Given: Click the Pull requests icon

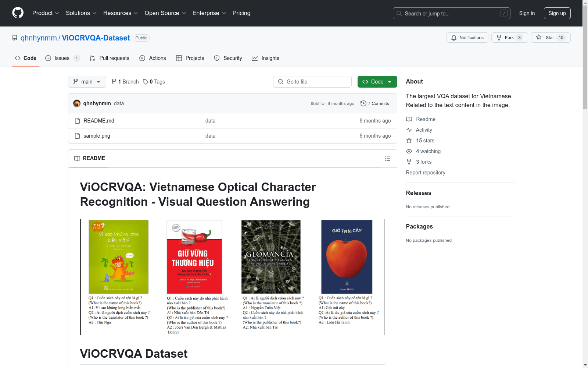Looking at the screenshot, I should tap(92, 58).
